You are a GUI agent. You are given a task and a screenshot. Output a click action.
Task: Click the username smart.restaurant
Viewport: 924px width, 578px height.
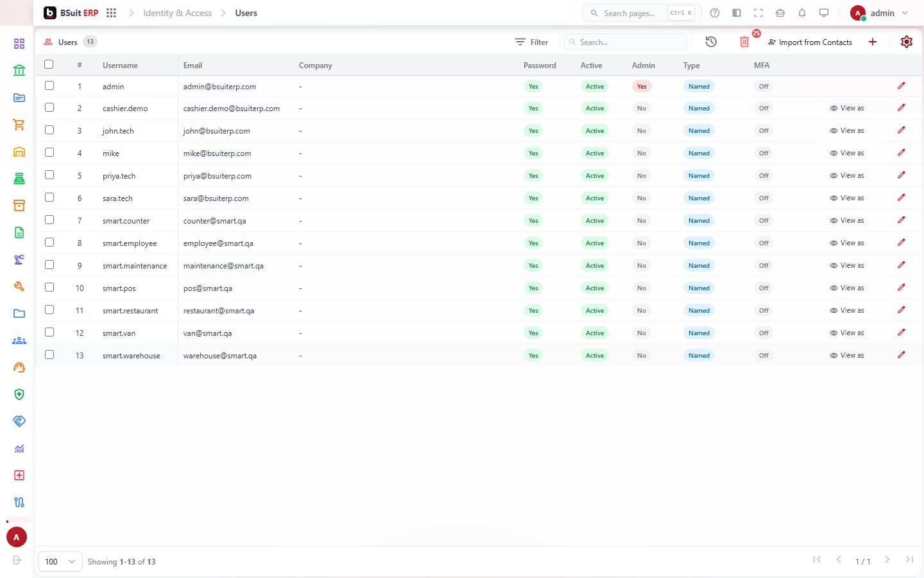130,311
